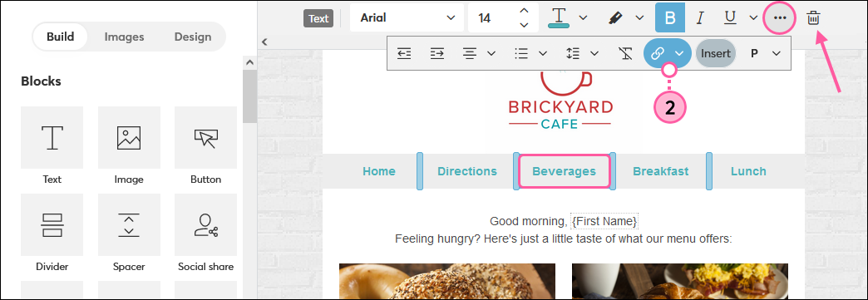868x300 pixels.
Task: Open the line spacing dropdown arrow
Action: pos(594,53)
